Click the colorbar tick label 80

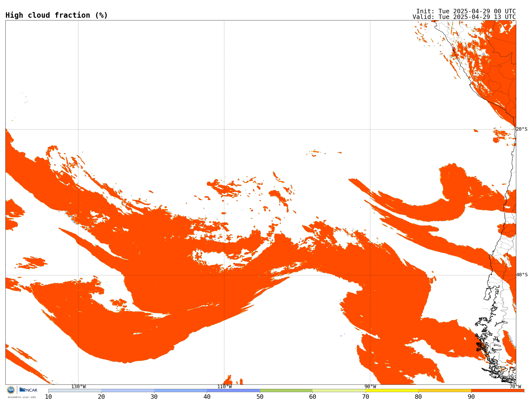point(418,397)
